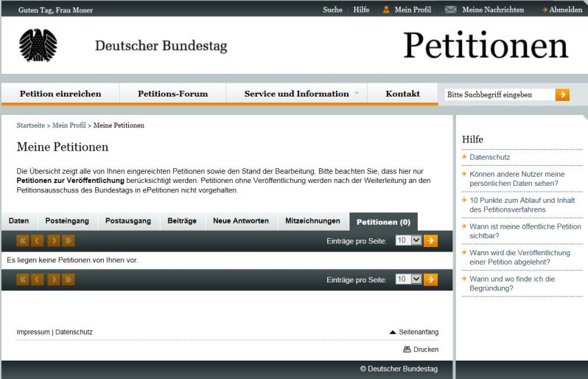Switch to the Beiträge tab

(182, 221)
